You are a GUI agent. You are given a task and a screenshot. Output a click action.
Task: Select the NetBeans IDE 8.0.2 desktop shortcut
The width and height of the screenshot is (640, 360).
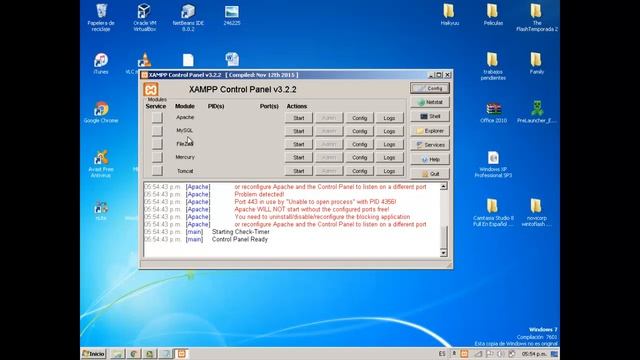pyautogui.click(x=188, y=17)
